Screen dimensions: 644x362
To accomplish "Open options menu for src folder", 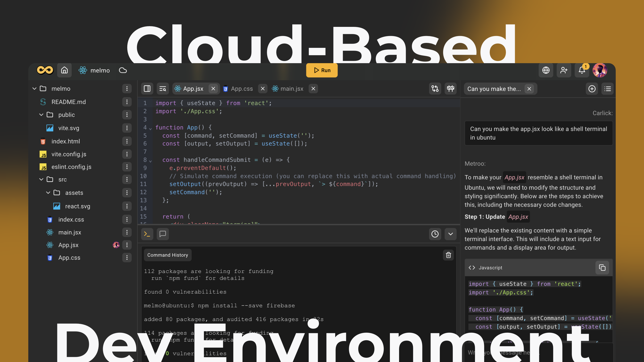I will [x=127, y=179].
